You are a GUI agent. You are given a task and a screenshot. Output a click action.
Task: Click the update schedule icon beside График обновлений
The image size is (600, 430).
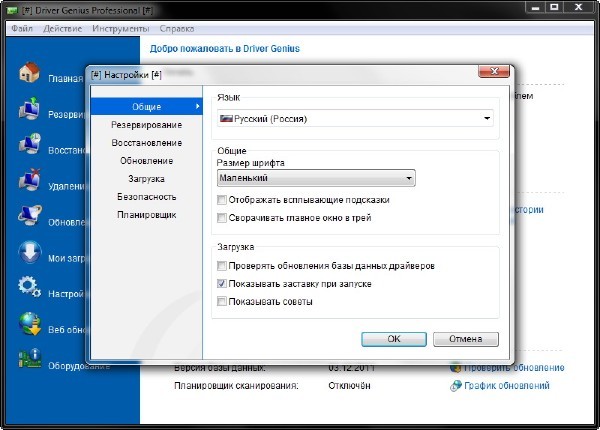click(x=455, y=386)
